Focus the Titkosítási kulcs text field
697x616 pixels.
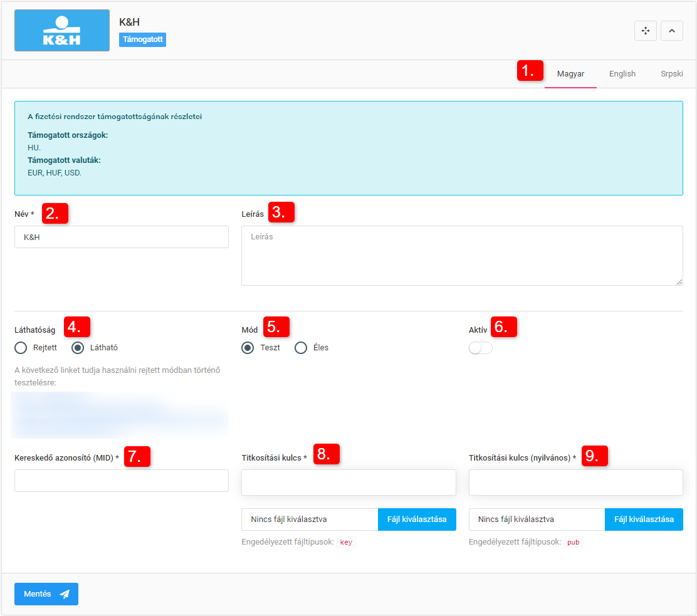[348, 483]
